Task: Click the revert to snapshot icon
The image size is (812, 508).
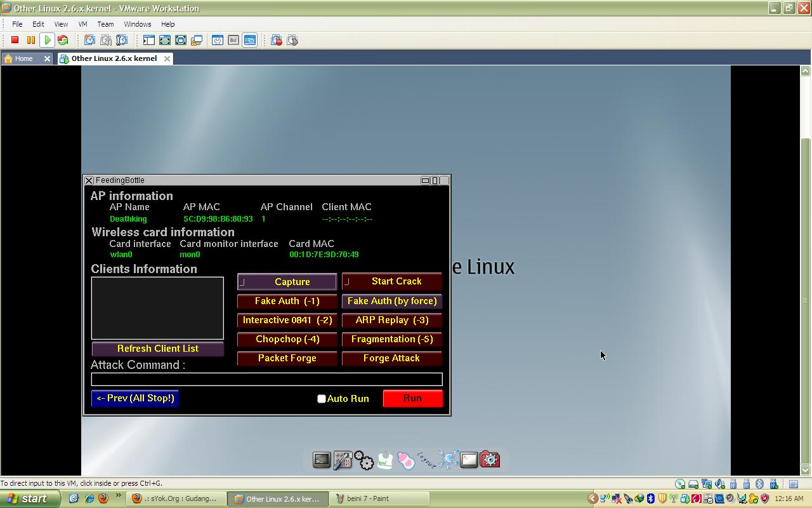Action: pos(105,40)
